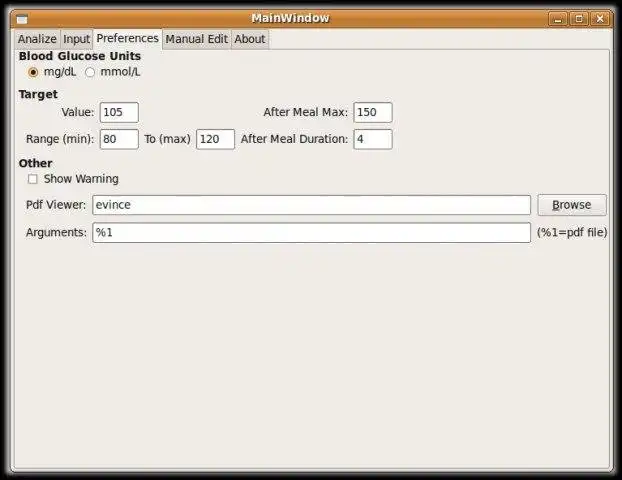Select mmol/L as glucose units
Screen dimensions: 622x480
[90, 72]
